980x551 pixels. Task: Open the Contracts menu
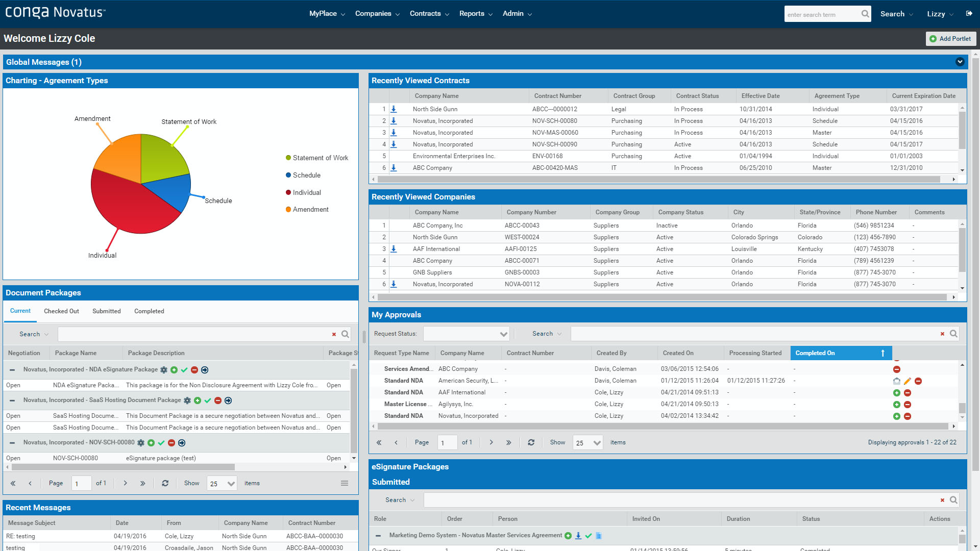click(429, 14)
